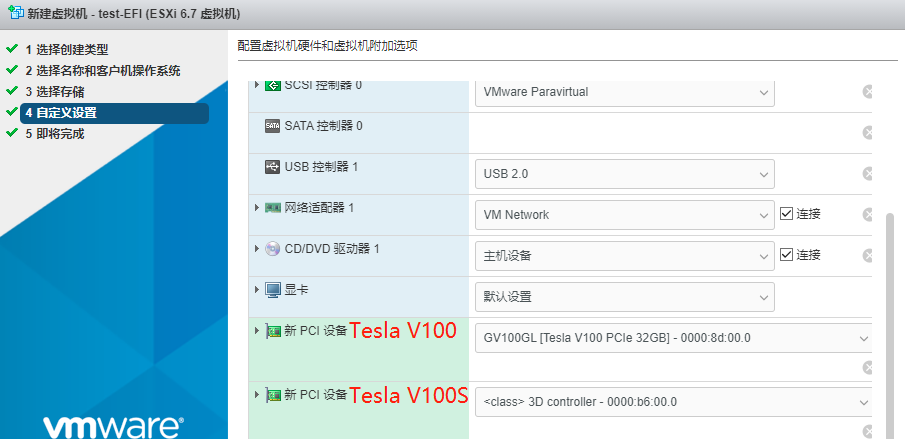
Task: Expand the CD/DVD 驱动器 1 row
Action: click(x=257, y=249)
